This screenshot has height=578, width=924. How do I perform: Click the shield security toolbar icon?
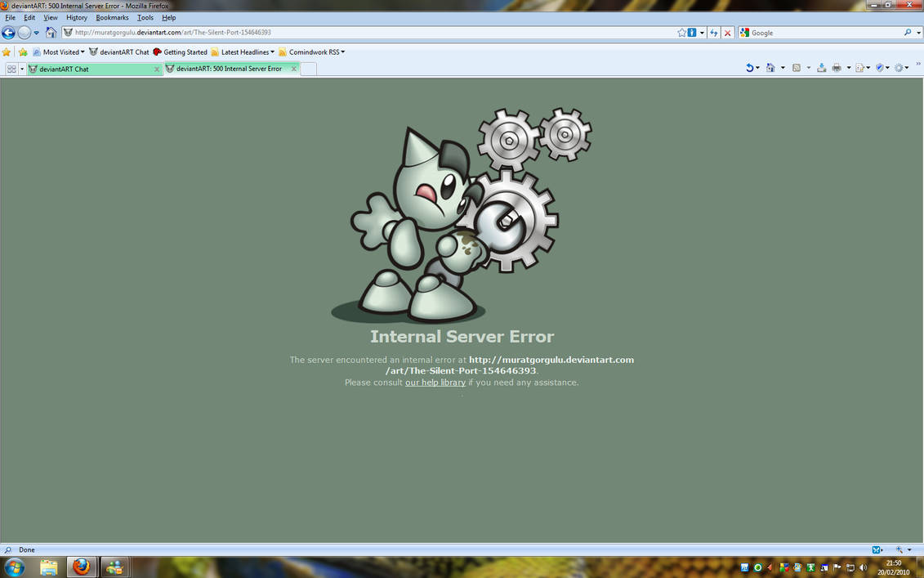click(879, 67)
